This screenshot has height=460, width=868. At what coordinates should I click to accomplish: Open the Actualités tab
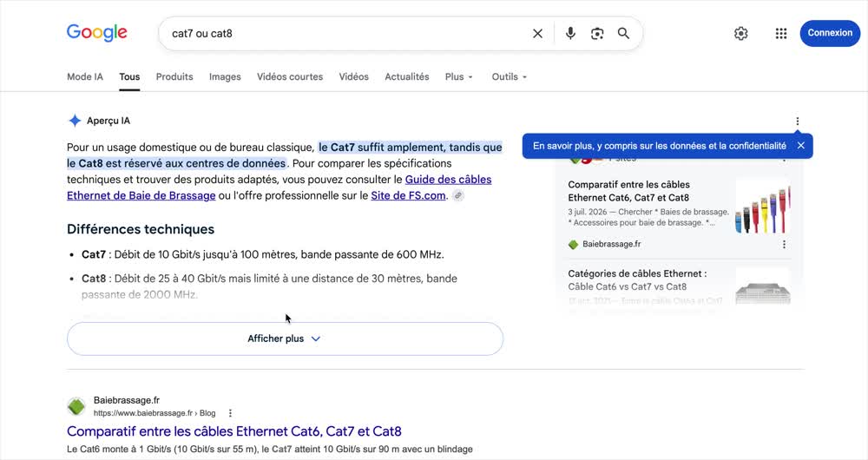pyautogui.click(x=407, y=77)
